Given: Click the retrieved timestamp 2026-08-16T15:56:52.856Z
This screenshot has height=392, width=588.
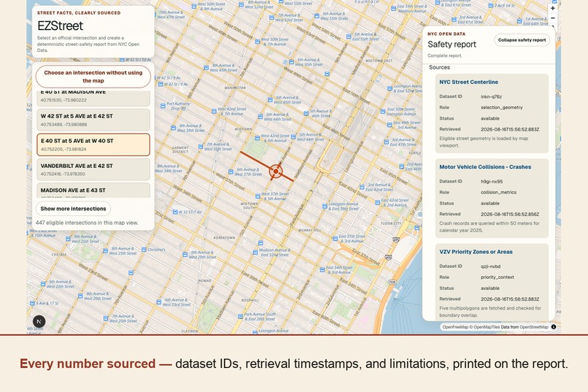Looking at the screenshot, I should click(x=510, y=214).
